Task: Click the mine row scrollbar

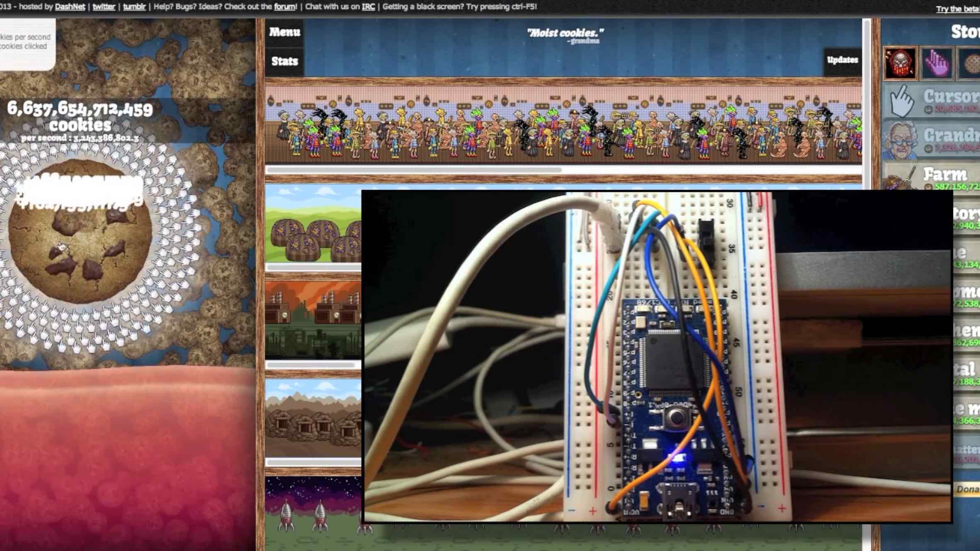Action: [313, 462]
